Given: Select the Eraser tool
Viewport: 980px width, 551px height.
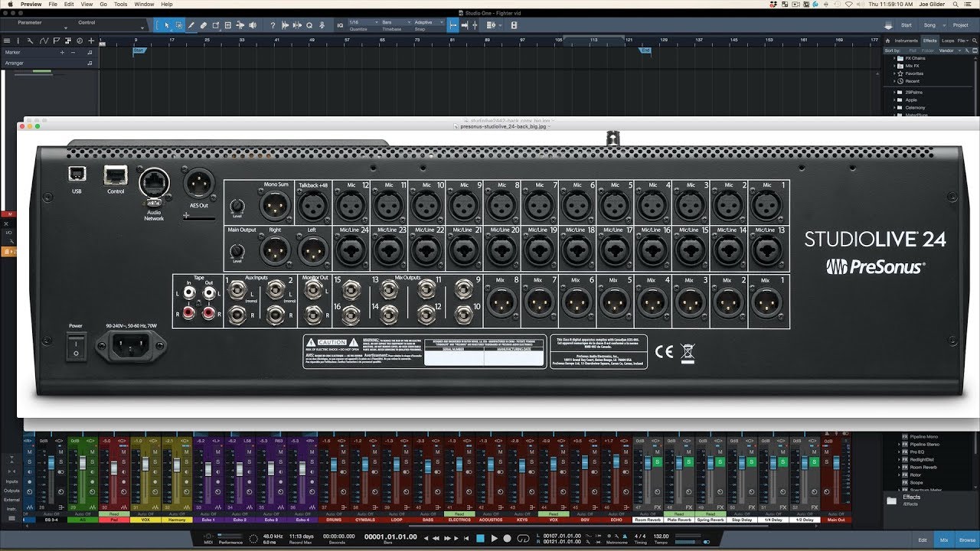Looking at the screenshot, I should coord(204,25).
